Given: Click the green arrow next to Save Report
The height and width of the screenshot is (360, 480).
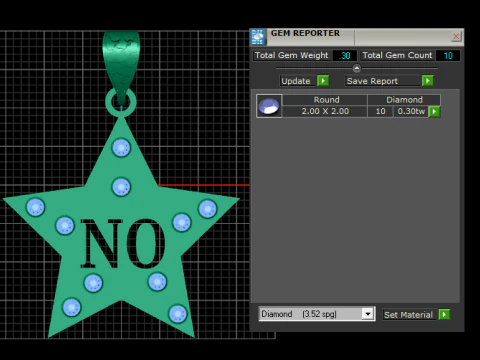Looking at the screenshot, I should (x=427, y=81).
